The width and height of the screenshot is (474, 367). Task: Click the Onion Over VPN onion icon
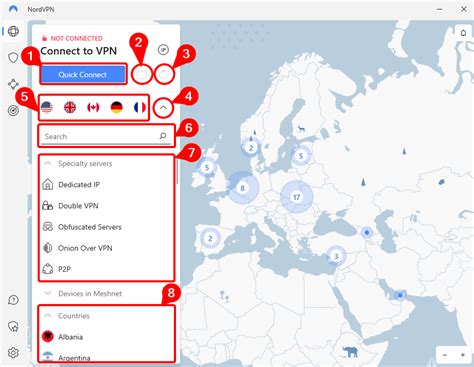48,248
